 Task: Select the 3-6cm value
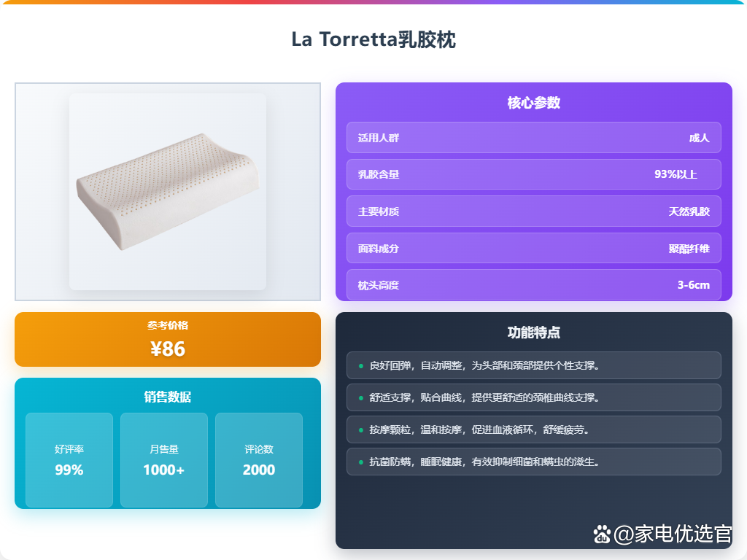[694, 285]
